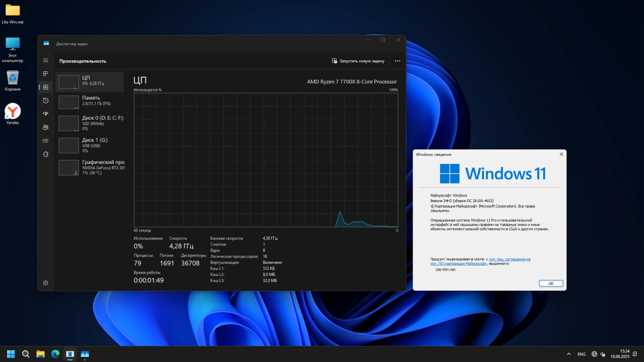Click the Дескрипторы value 36708

coord(190,263)
